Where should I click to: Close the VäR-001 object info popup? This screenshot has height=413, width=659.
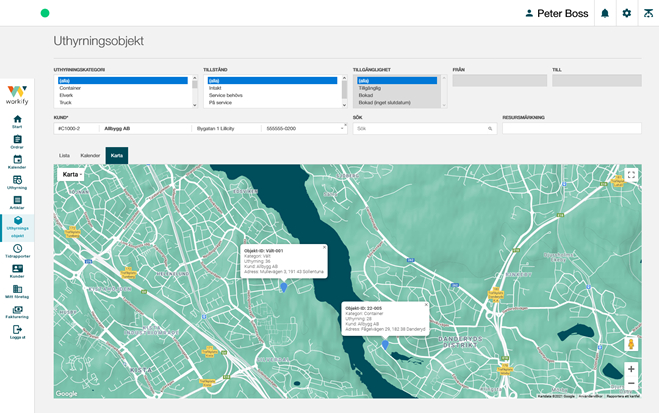[x=324, y=246]
